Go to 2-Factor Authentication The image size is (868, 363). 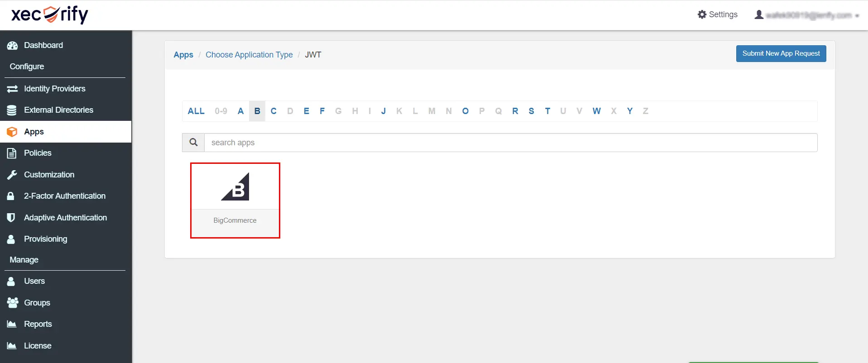pyautogui.click(x=65, y=196)
